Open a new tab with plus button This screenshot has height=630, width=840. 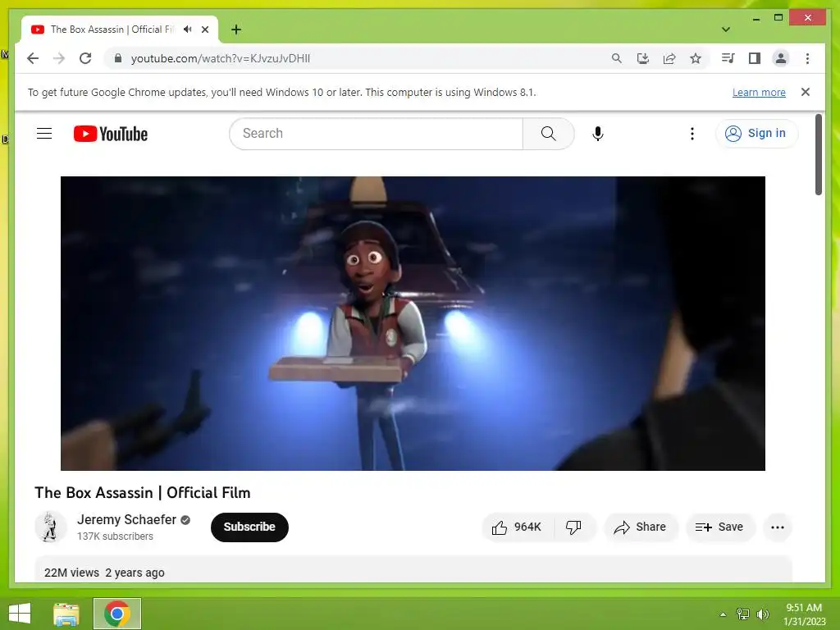[236, 30]
